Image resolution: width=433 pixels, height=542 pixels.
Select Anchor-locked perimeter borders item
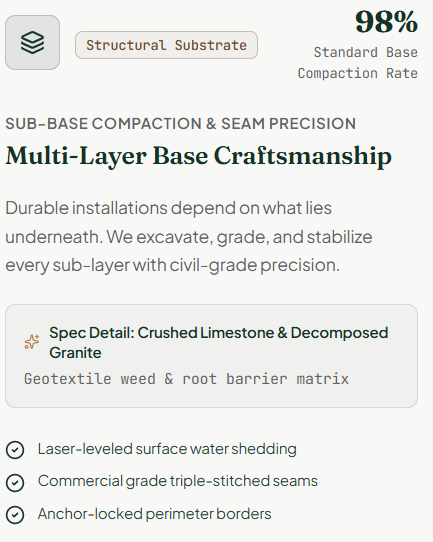[x=138, y=514]
